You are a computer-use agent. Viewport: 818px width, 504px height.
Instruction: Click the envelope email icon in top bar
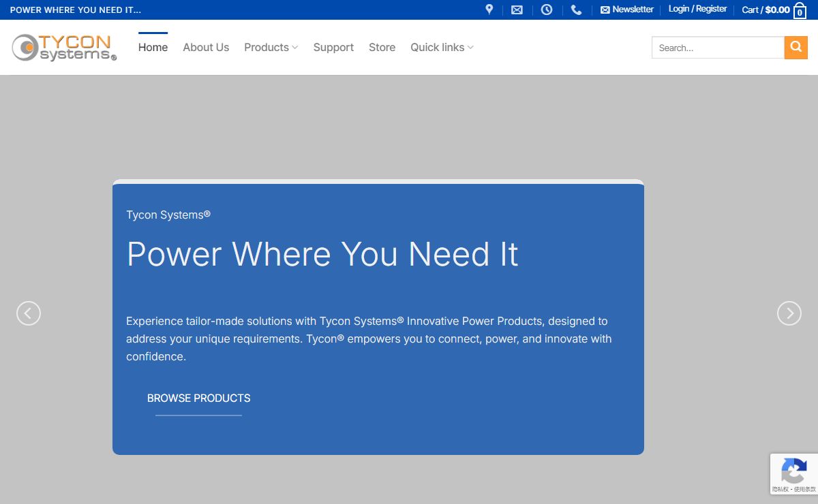pyautogui.click(x=517, y=10)
